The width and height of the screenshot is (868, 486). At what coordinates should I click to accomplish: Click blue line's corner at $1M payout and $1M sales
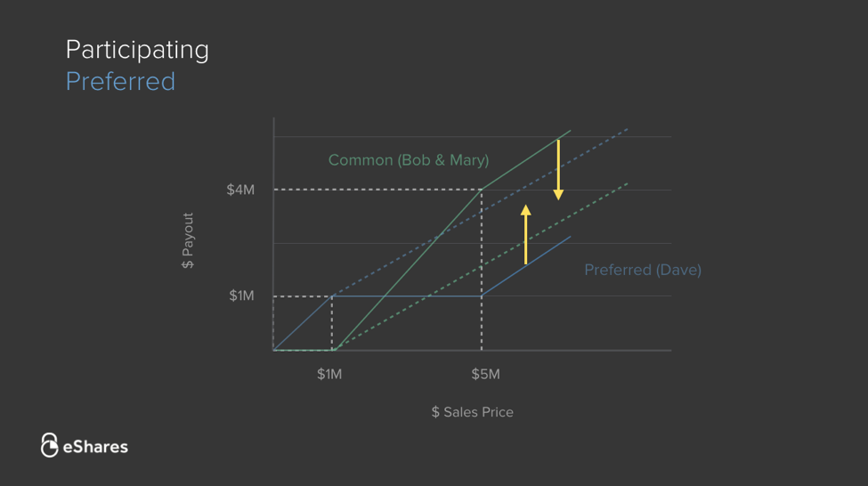[x=332, y=296]
